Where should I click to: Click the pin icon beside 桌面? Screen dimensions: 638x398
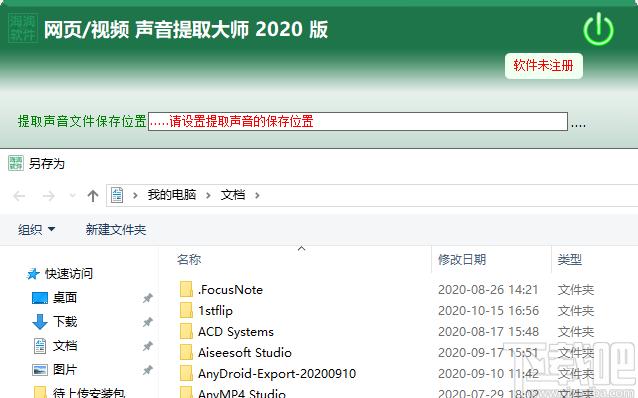(147, 298)
